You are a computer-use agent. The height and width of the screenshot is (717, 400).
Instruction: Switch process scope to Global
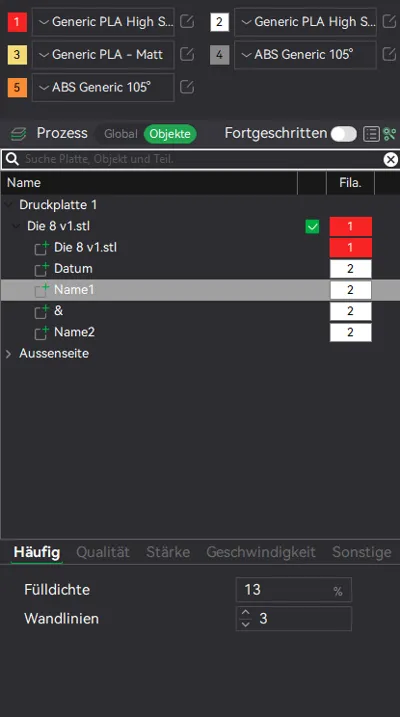[x=120, y=134]
